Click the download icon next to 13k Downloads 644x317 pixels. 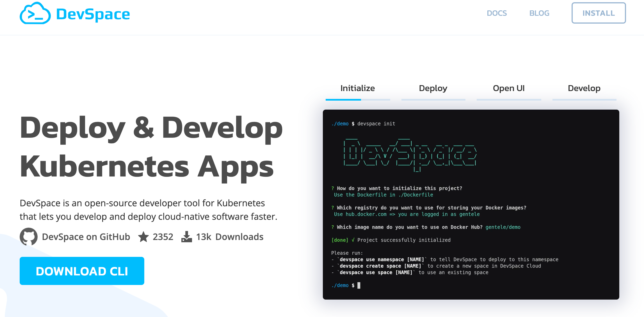point(187,237)
